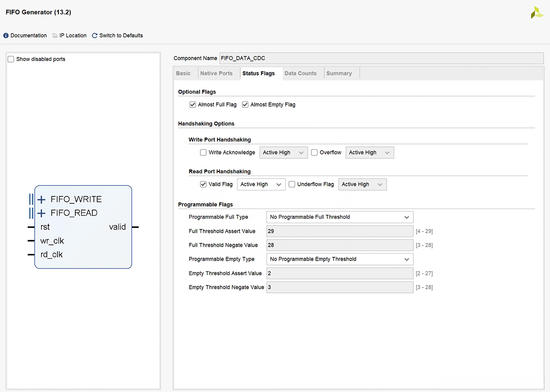Click the Component Name input field
Screen dimensions: 550x392
pyautogui.click(x=381, y=58)
